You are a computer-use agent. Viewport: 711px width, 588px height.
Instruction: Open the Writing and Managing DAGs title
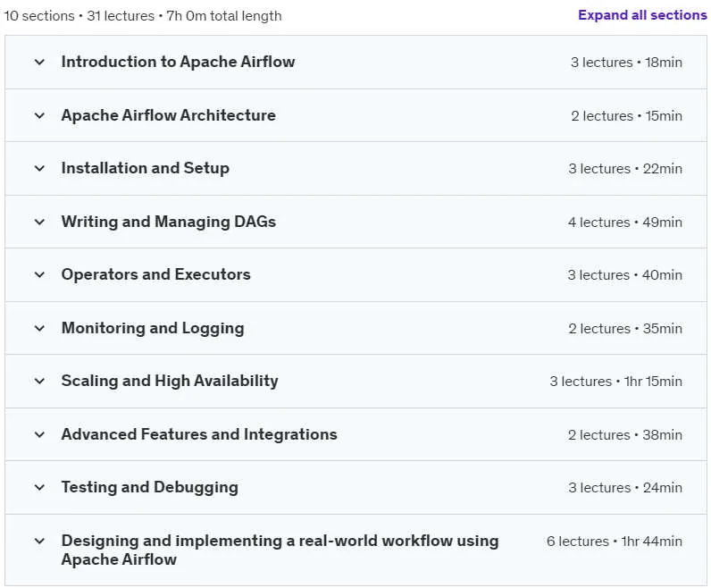pos(168,222)
